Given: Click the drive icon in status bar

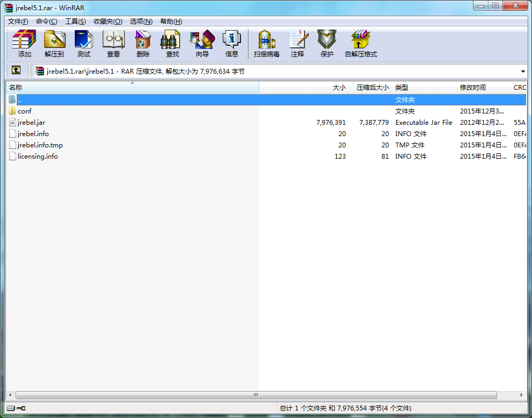Looking at the screenshot, I should click(11, 408).
